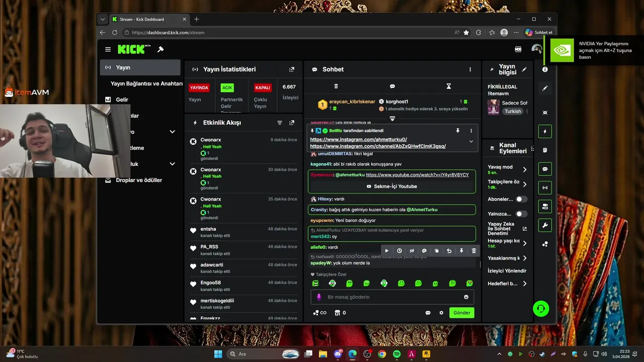
Task: Click the reply arrow icon in message actions
Action: 449,251
